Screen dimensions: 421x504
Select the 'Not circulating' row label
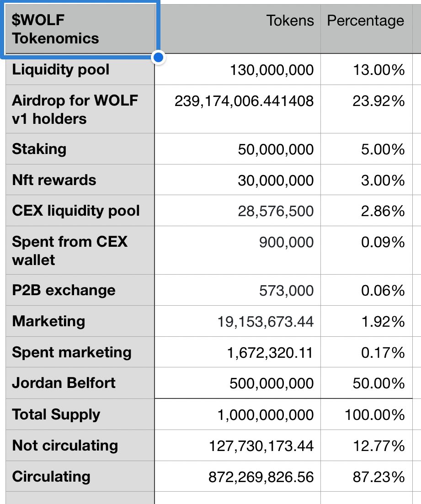tap(80, 446)
